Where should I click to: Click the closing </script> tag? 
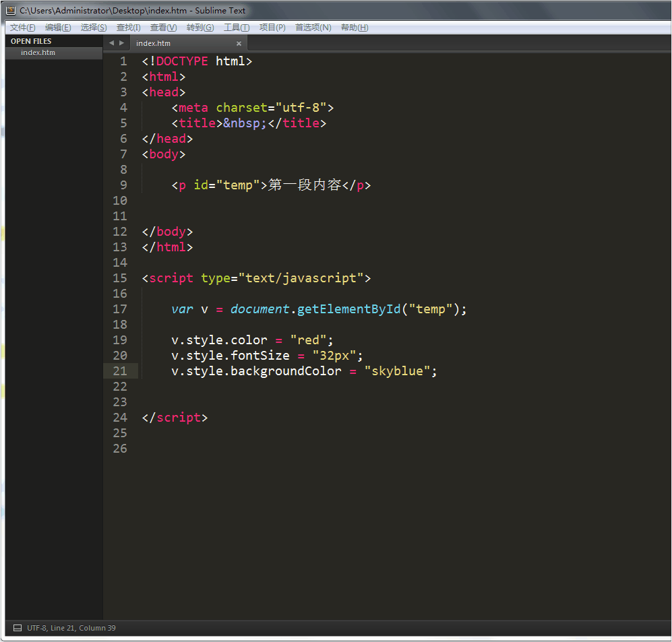point(175,418)
